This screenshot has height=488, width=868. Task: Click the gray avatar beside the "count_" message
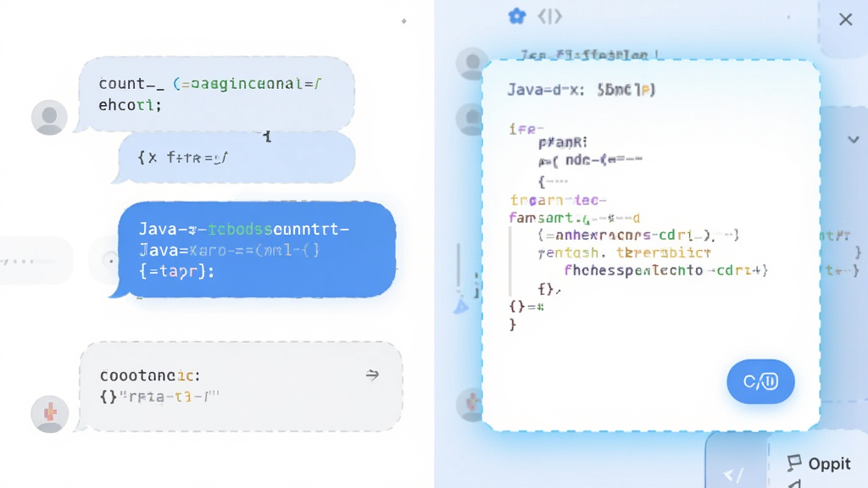49,117
